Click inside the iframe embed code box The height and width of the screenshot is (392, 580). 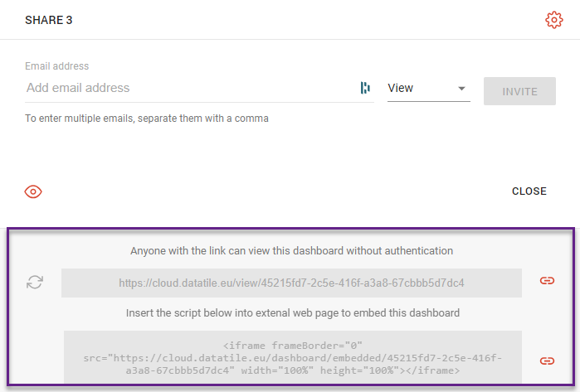coord(293,359)
